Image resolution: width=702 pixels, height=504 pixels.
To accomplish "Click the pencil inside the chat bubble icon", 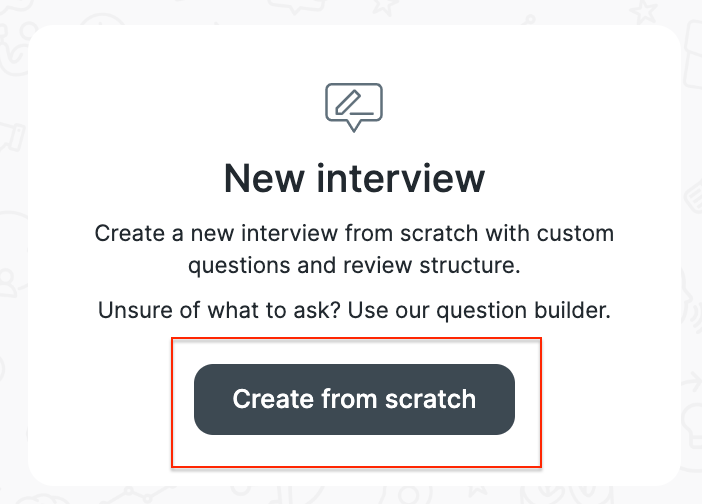I will (349, 102).
